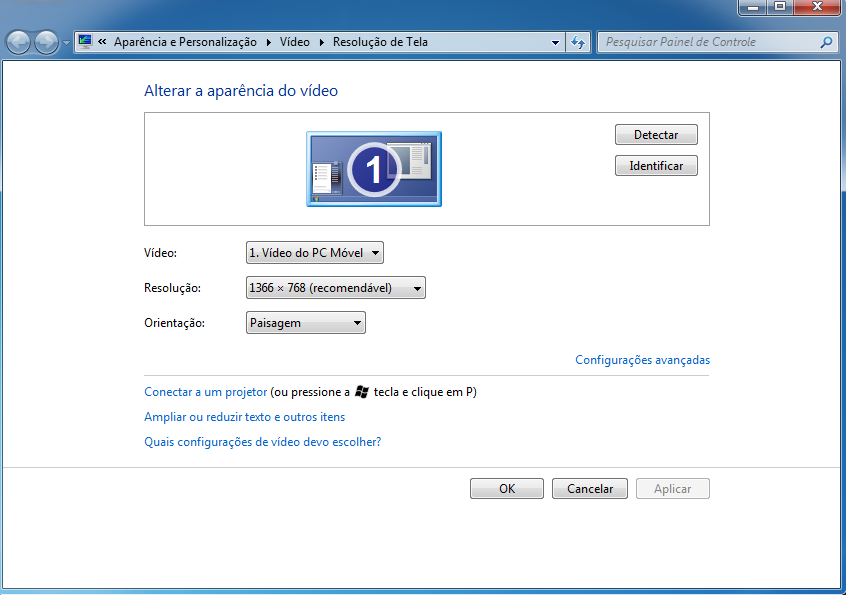Screen dimensions: 846x595
Task: Click the Identificar button
Action: coord(656,166)
